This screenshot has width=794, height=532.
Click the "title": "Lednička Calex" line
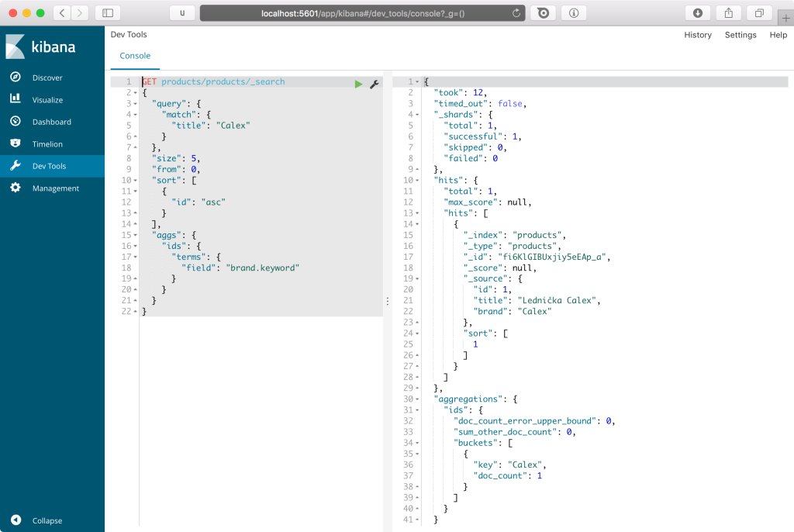tap(537, 300)
